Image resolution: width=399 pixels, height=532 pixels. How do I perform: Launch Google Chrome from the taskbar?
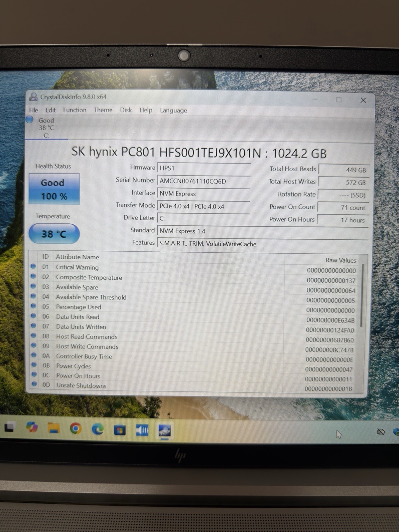click(75, 429)
